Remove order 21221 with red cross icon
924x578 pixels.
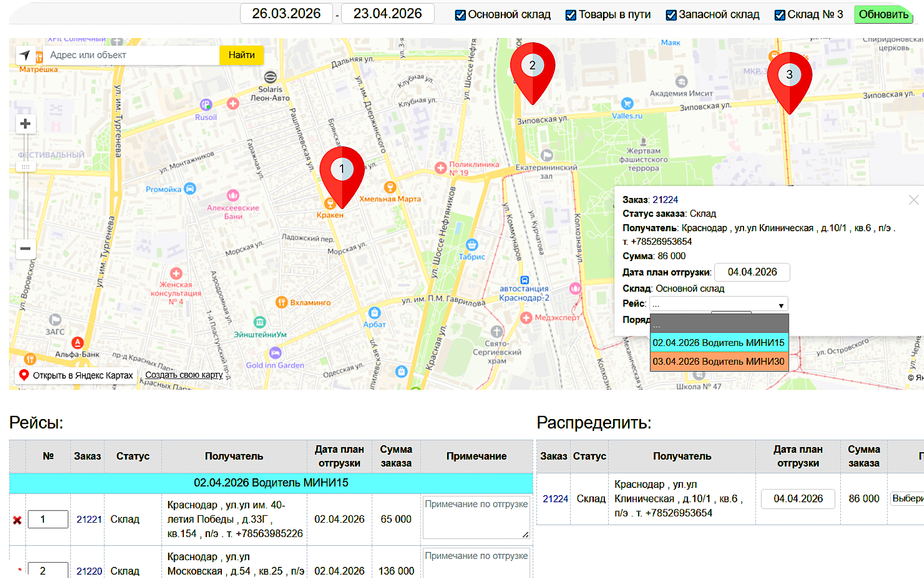[x=17, y=520]
